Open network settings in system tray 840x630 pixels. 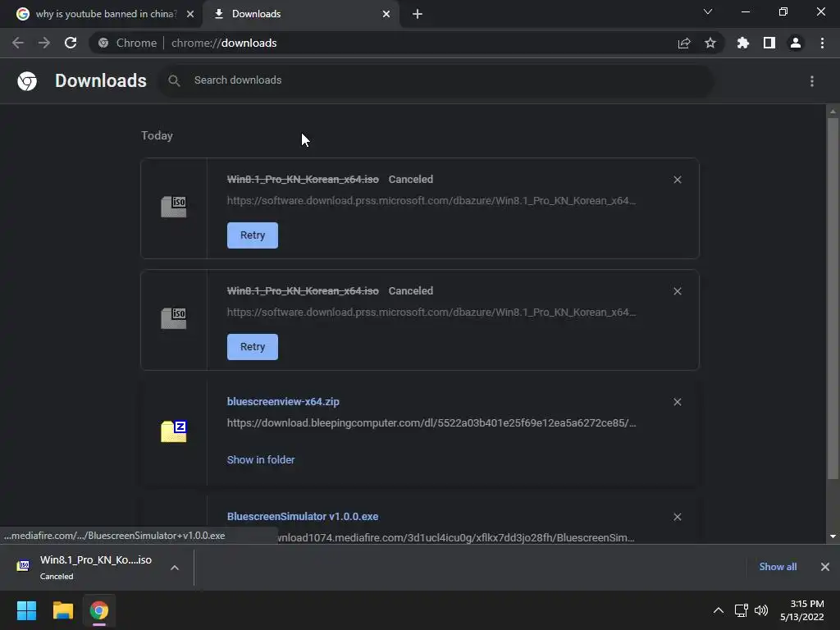(742, 610)
